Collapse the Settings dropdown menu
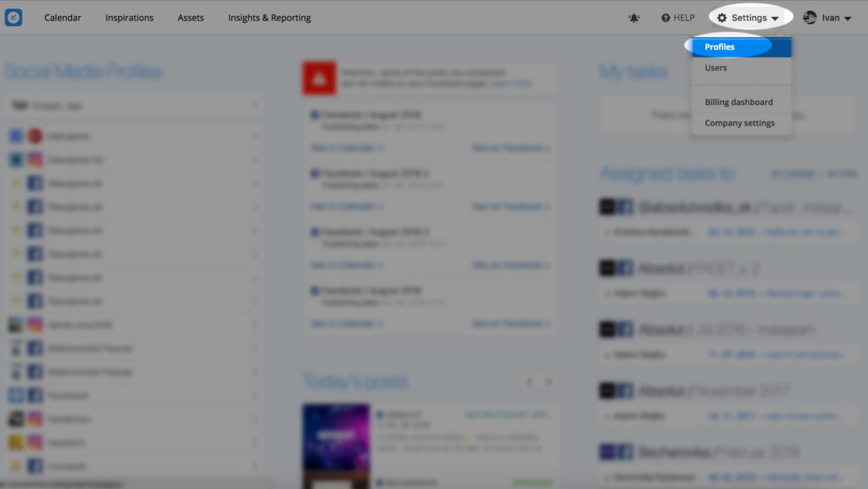868x489 pixels. coord(748,18)
